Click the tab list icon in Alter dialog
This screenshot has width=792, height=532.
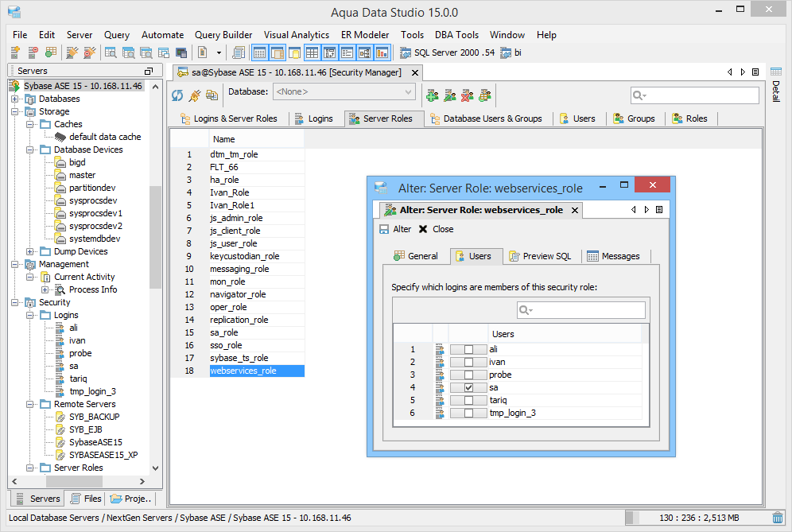tap(659, 210)
